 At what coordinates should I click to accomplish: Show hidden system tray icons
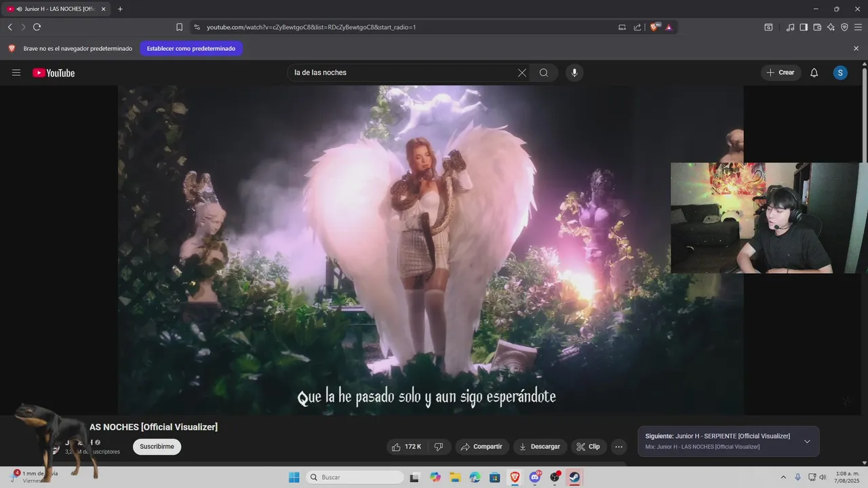tap(783, 477)
